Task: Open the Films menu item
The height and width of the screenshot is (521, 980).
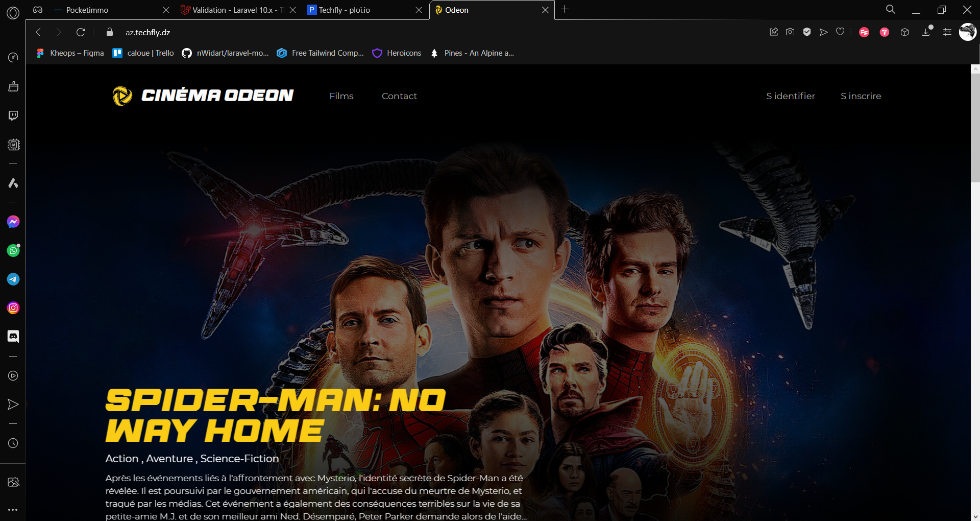Action: [341, 96]
